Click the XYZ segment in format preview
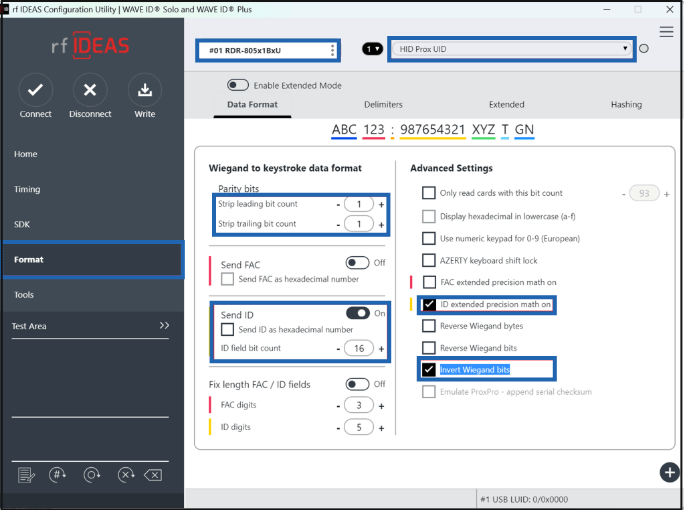The image size is (684, 510). coord(483,130)
